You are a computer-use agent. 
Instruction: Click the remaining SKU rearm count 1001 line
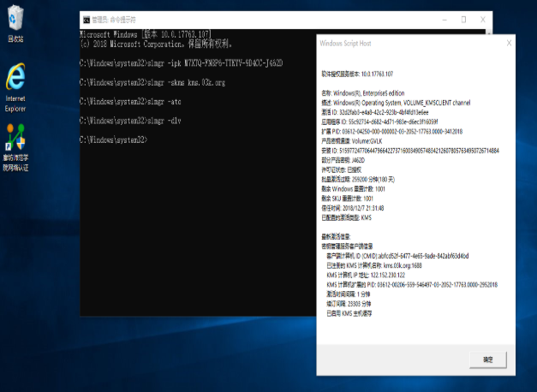347,199
